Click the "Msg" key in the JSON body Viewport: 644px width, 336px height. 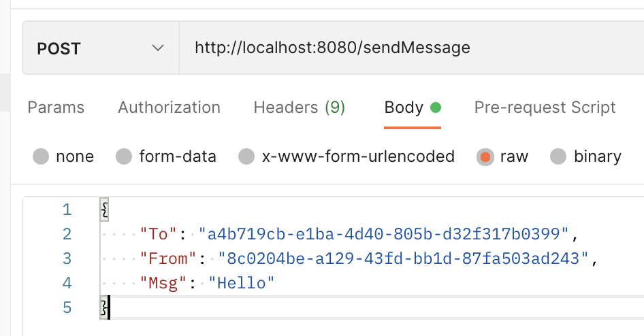point(163,284)
